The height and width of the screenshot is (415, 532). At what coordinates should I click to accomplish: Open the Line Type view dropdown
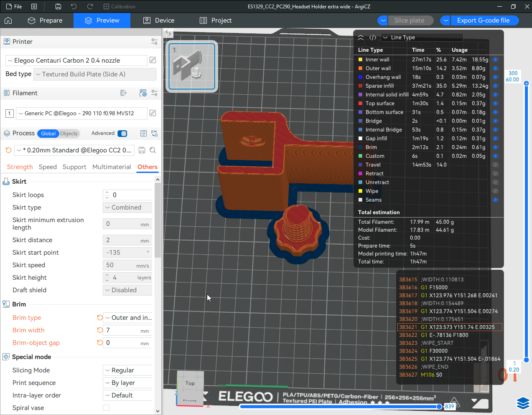tap(422, 38)
